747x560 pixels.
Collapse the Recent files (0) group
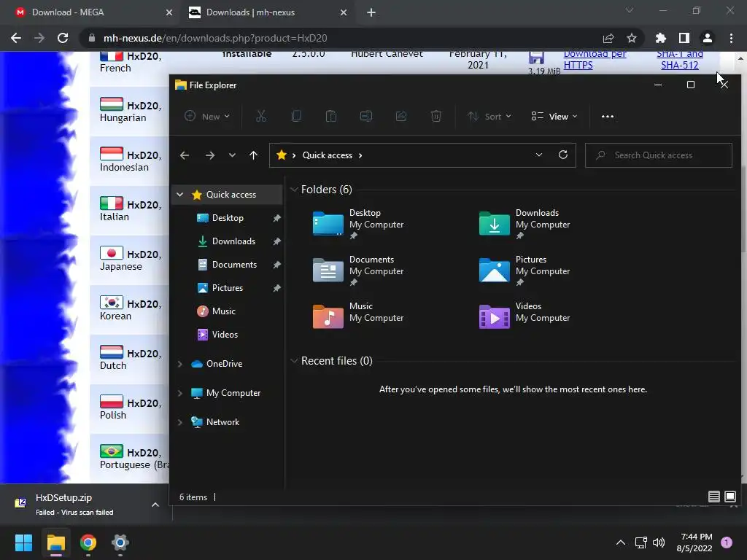[x=295, y=360]
